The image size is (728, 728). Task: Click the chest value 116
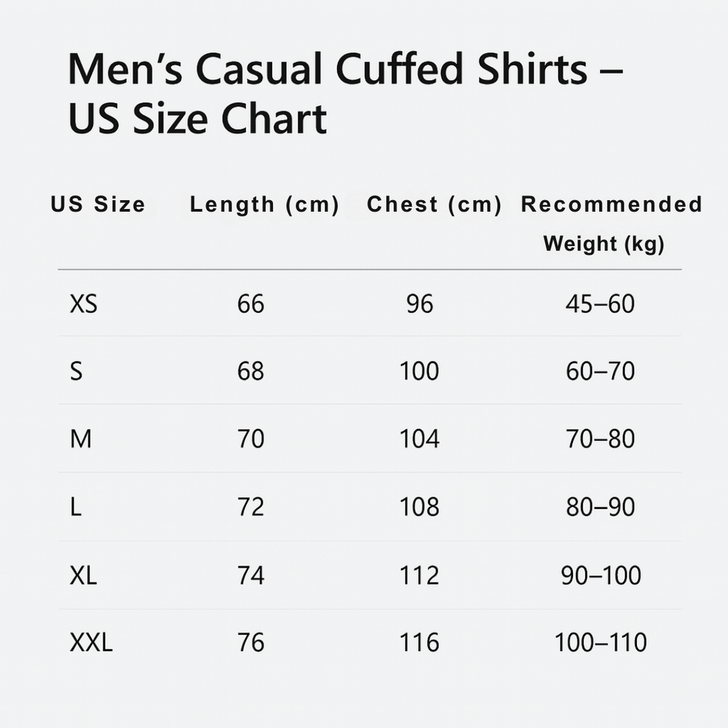[x=419, y=643]
